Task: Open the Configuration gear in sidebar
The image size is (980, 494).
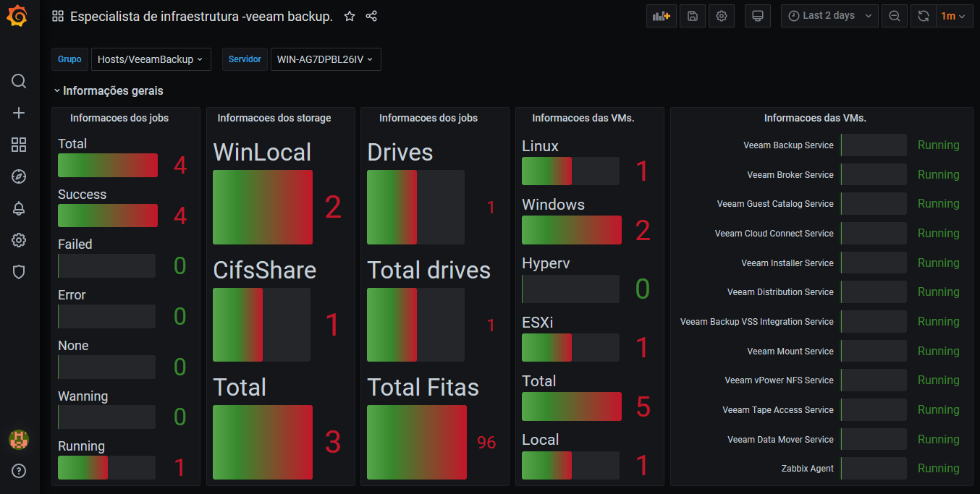Action: pyautogui.click(x=19, y=240)
